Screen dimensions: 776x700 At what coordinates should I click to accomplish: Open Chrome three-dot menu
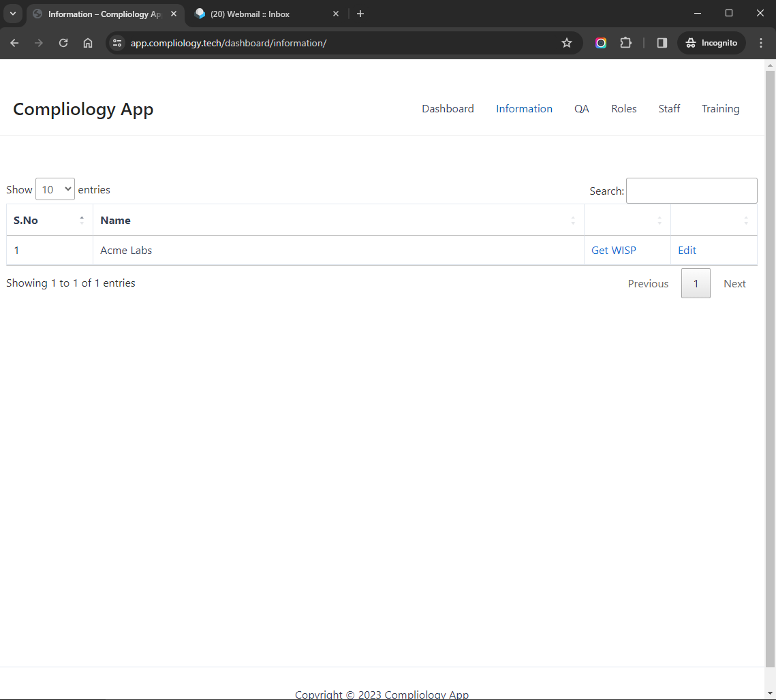coord(761,43)
